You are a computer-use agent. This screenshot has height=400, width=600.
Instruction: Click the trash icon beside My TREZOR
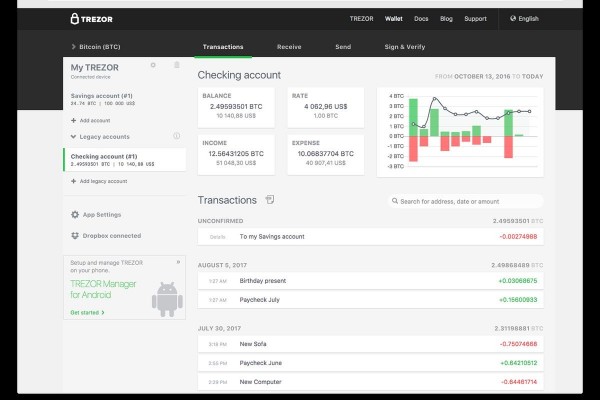pos(177,65)
